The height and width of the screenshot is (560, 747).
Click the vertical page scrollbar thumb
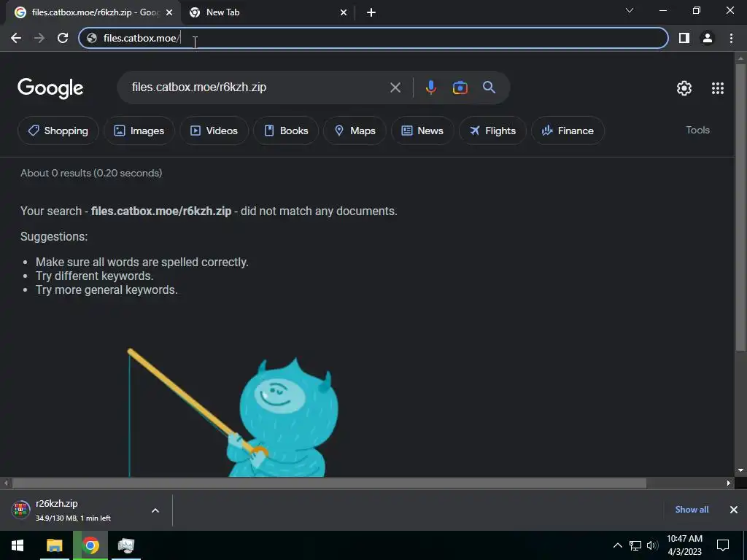coord(740,207)
